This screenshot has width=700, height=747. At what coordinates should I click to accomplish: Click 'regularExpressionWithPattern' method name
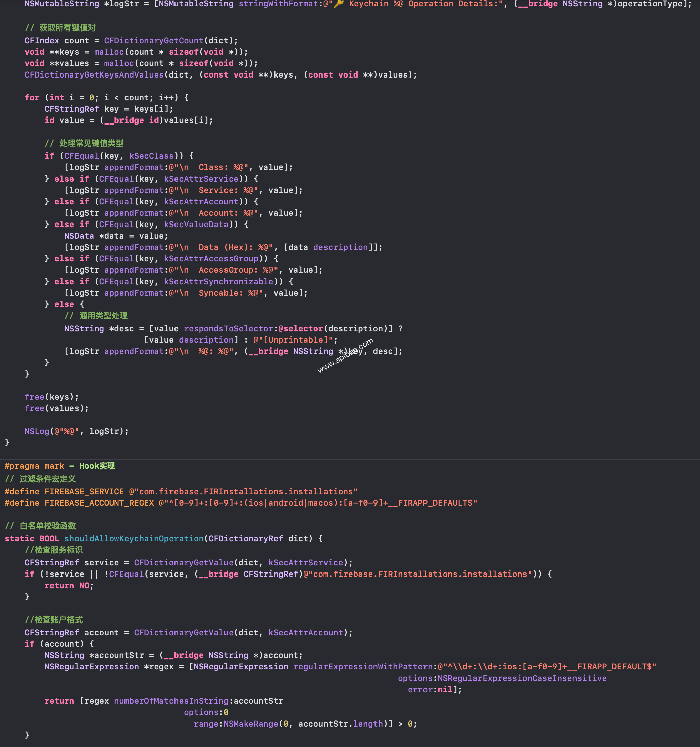pyautogui.click(x=363, y=667)
